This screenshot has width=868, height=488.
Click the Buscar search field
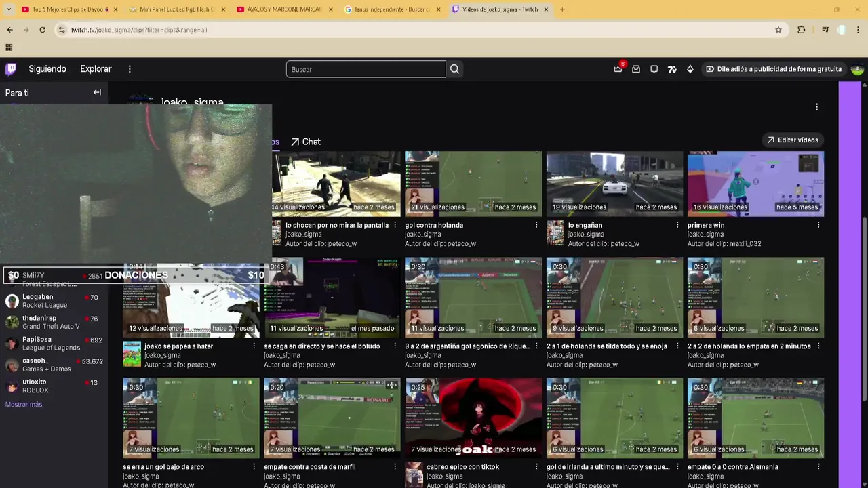(366, 69)
